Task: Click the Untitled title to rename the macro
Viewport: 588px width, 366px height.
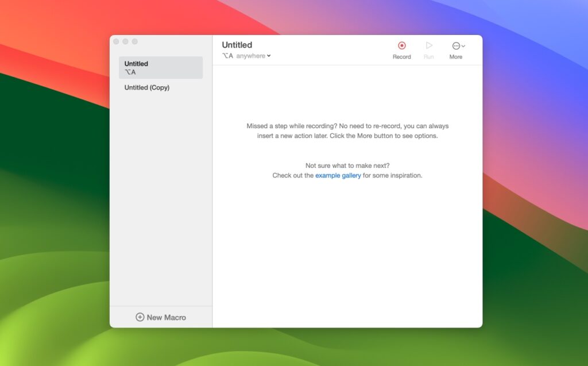Action: pyautogui.click(x=237, y=44)
